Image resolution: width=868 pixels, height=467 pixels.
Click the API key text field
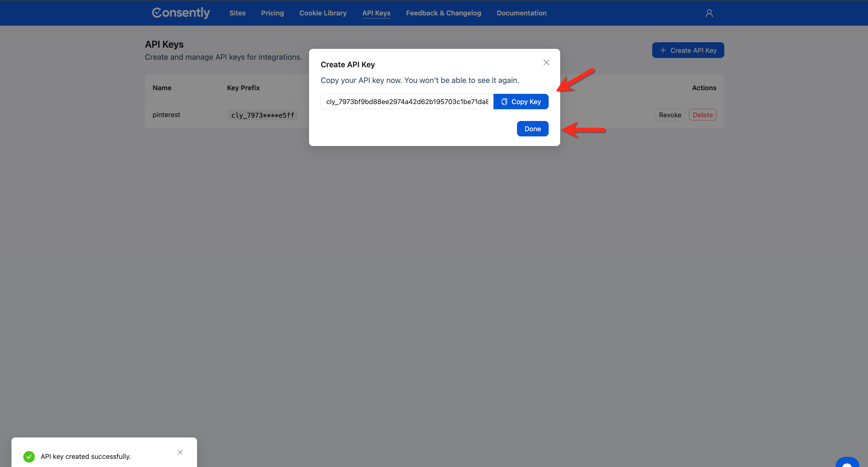coord(407,102)
